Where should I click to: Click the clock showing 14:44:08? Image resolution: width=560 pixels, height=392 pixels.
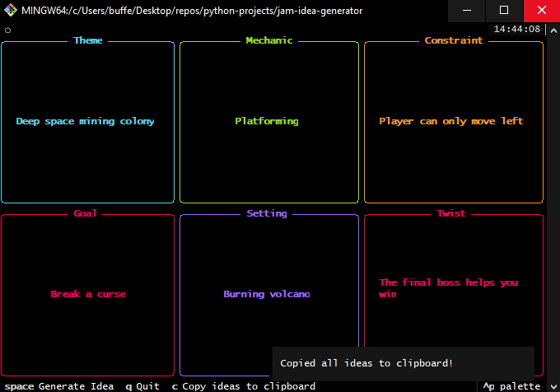click(517, 29)
